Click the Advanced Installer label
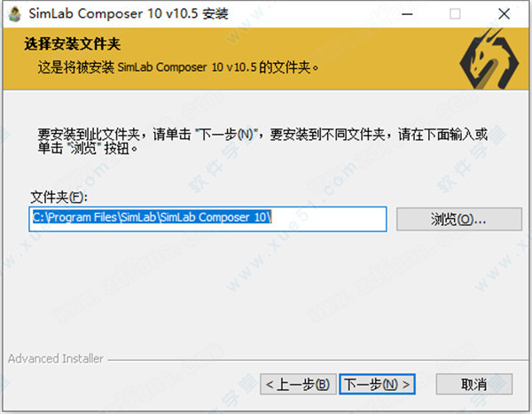Viewport: 532px width, 414px height. click(56, 358)
